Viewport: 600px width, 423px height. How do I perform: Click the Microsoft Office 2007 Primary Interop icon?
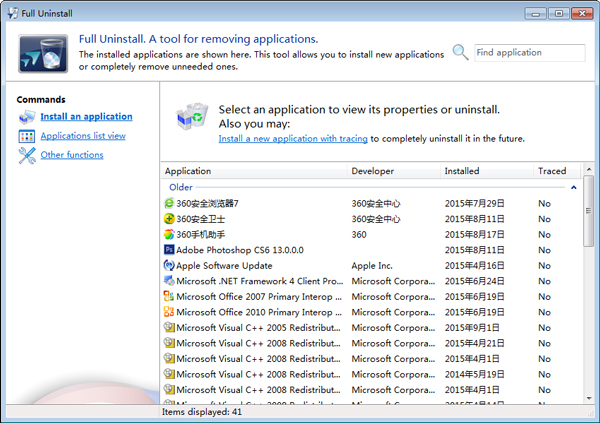pyautogui.click(x=169, y=296)
